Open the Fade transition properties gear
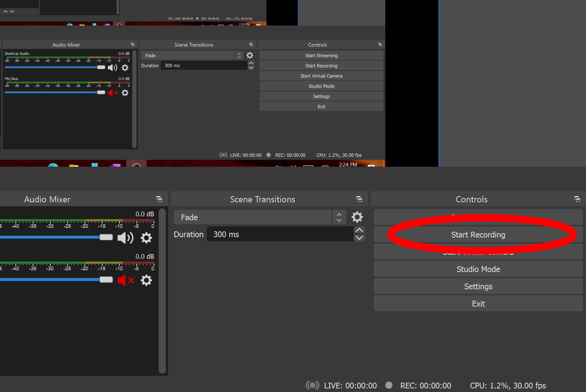586x392 pixels. (356, 217)
